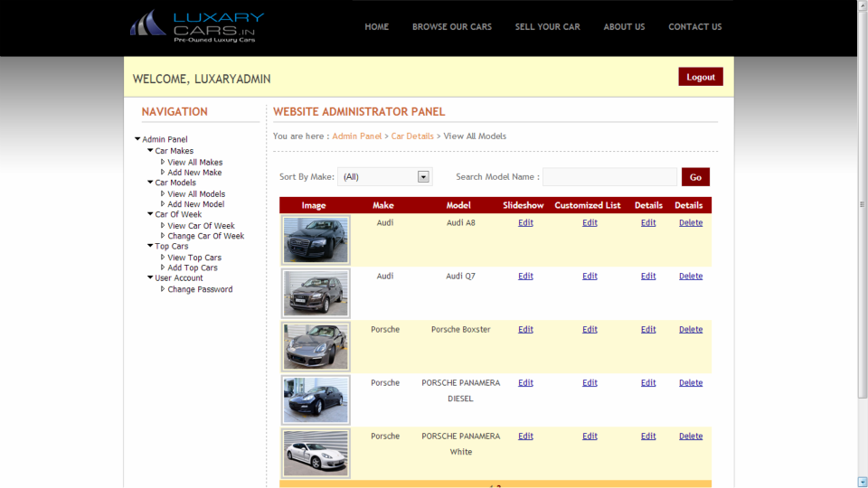Open the Panamera White thumbnail

coord(316,453)
